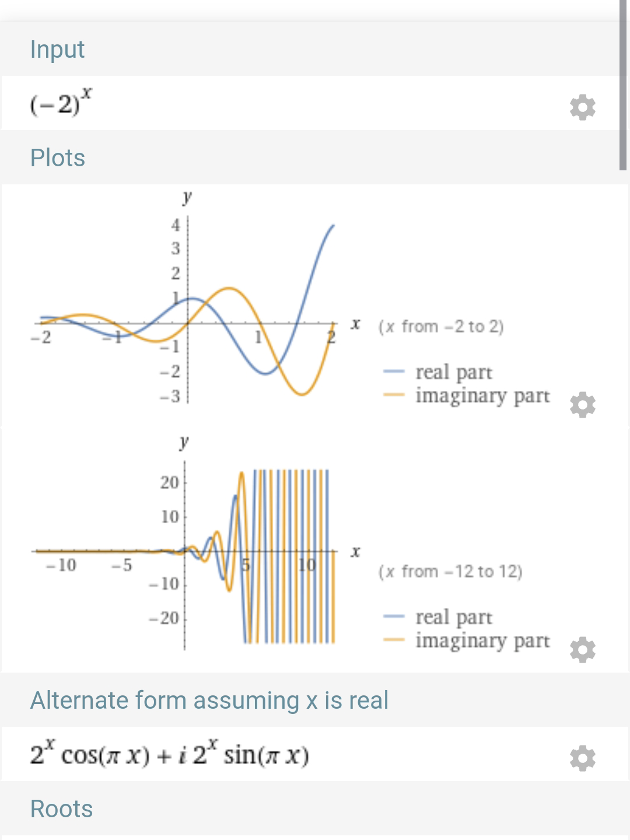Viewport: 630px width, 840px height.
Task: Select the Plots section header
Action: pyautogui.click(x=58, y=157)
